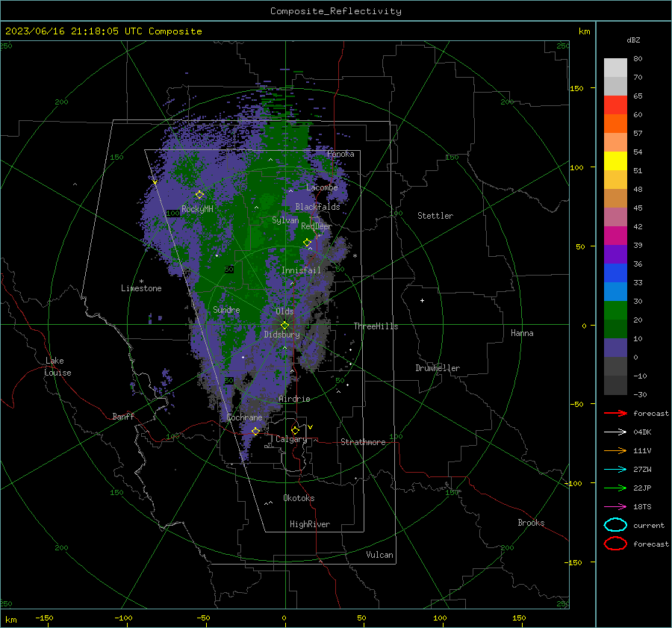
Task: Click the red forecast arrow in legend
Action: [615, 413]
